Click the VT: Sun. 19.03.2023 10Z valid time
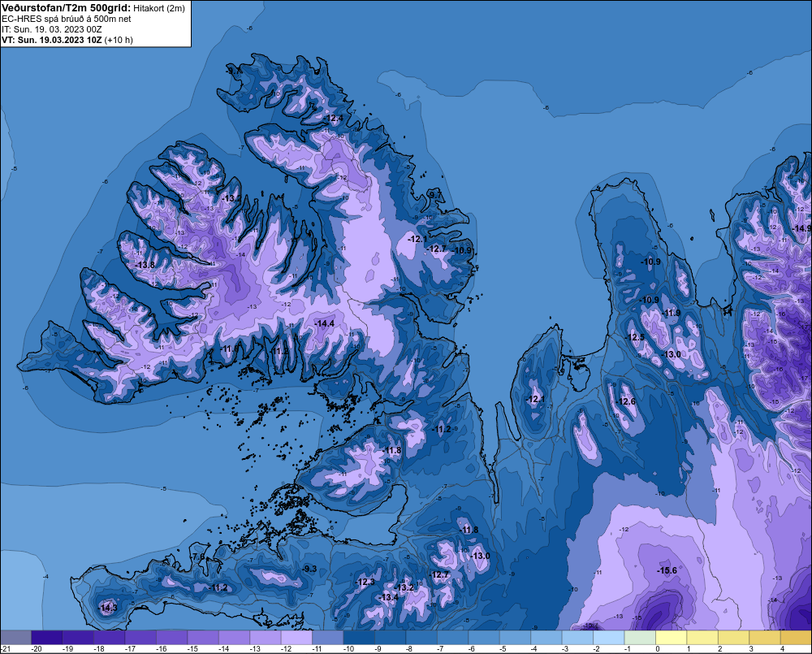812x654 pixels. pos(52,40)
